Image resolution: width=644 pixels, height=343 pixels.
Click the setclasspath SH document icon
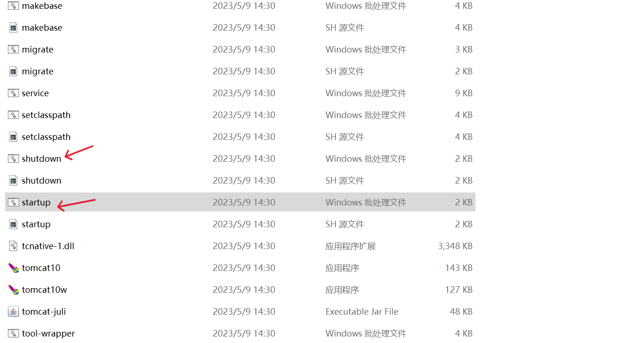13,137
